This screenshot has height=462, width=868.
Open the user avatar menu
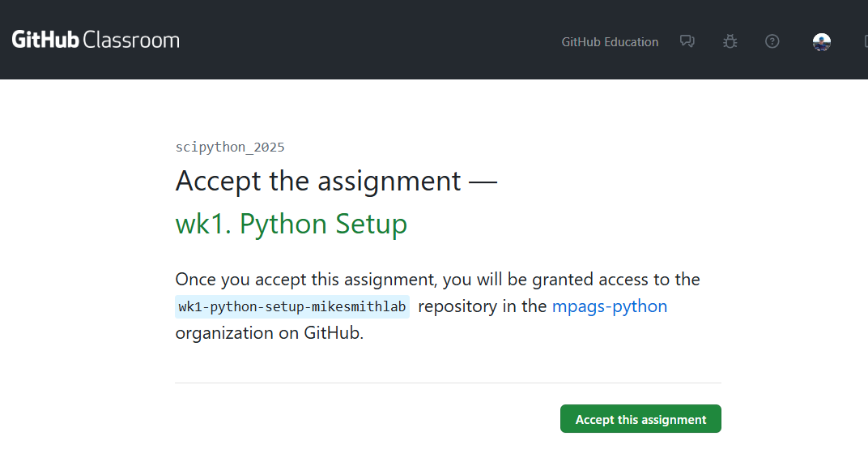tap(822, 42)
